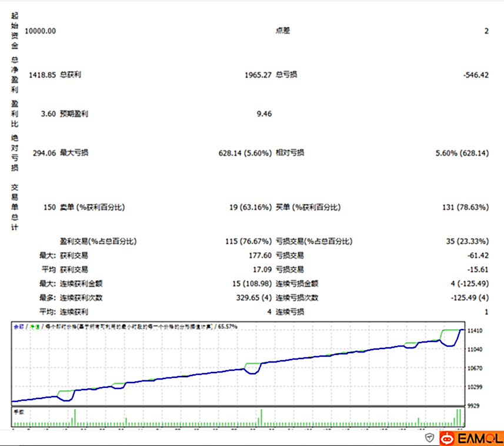Select the 1418.85 total net profit value
504x446 pixels.
tap(41, 75)
